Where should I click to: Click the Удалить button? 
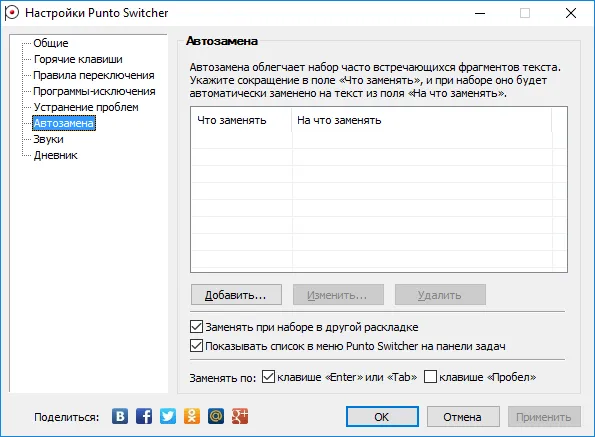click(x=440, y=295)
